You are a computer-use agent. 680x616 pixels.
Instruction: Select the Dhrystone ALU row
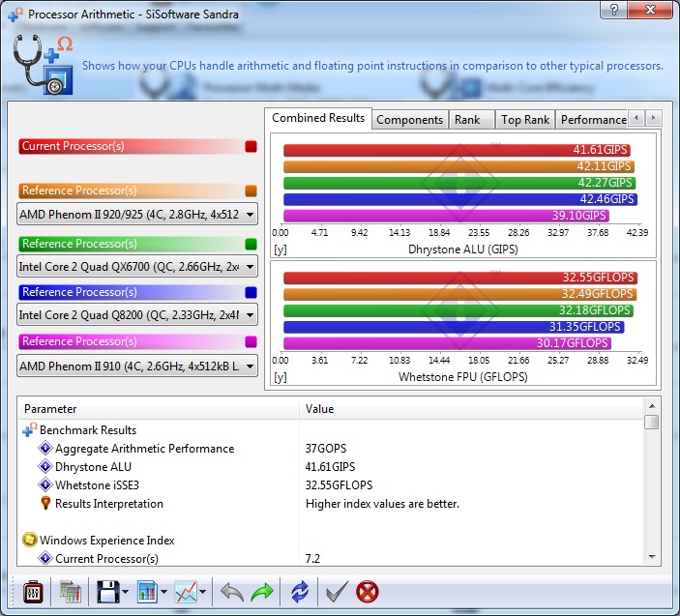coord(332,466)
